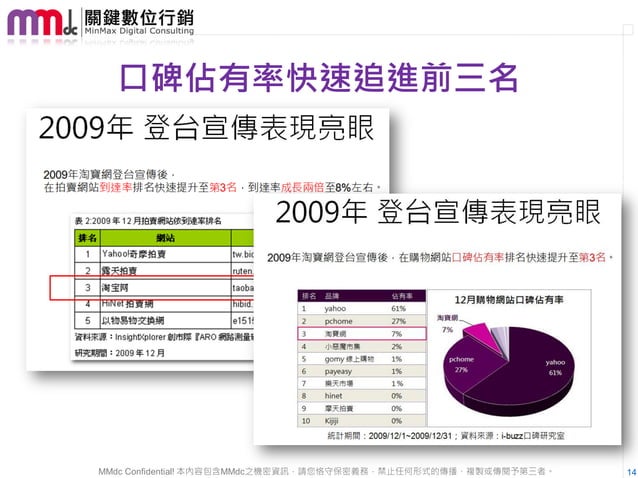Click the back slide's 2009年 登台宣傳表現亮眼 title
This screenshot has width=638, height=478.
click(206, 128)
